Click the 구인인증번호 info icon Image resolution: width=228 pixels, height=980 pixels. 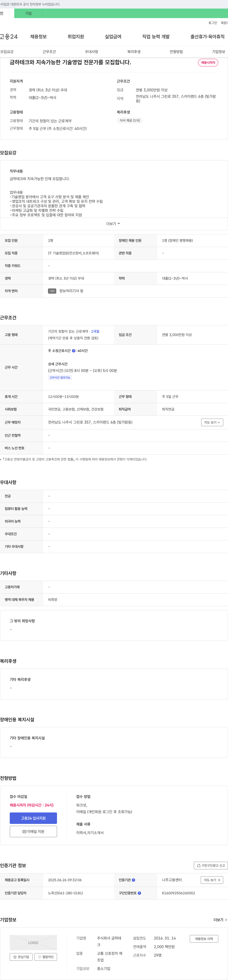(139, 893)
